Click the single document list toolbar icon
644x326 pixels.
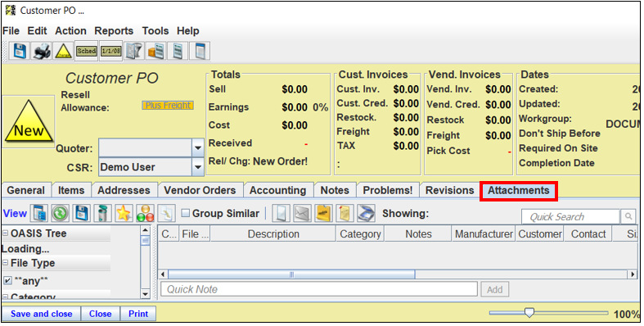coord(178,52)
